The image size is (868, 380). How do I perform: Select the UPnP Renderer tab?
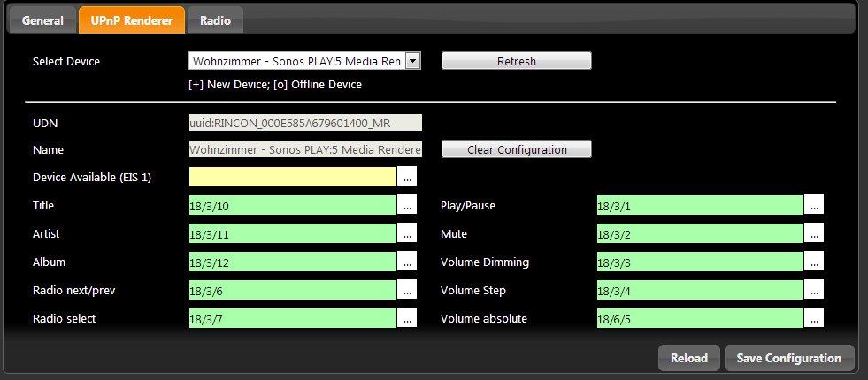click(132, 19)
